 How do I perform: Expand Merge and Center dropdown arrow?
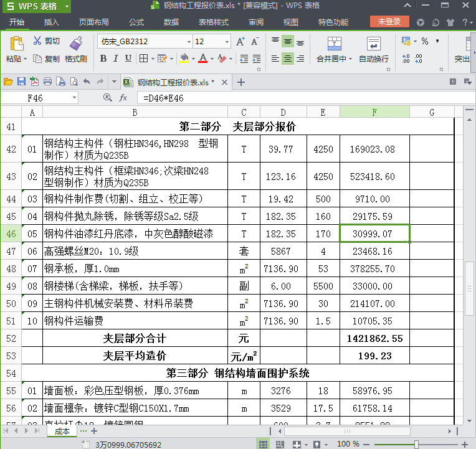tap(350, 59)
